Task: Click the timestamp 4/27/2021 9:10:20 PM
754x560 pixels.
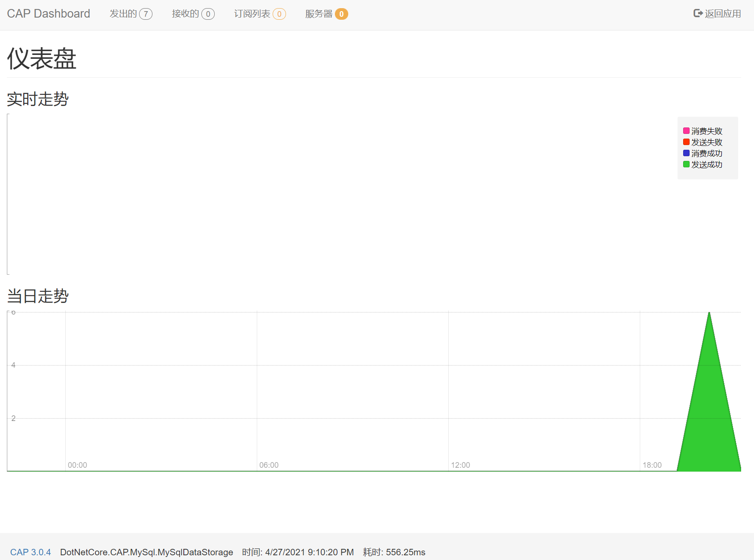Action: 309,552
